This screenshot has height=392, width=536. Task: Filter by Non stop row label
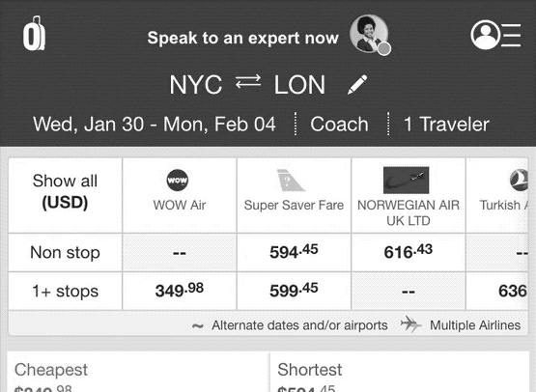pyautogui.click(x=65, y=253)
